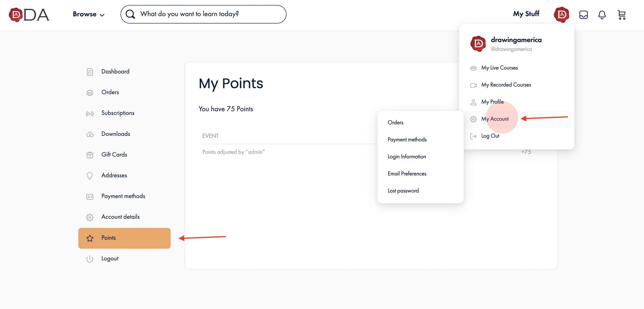
Task: Open the My Stuff menu
Action: click(526, 14)
